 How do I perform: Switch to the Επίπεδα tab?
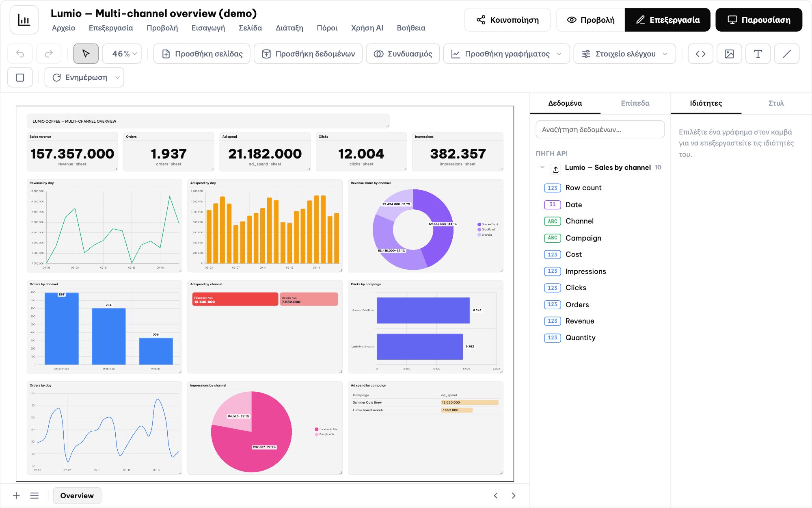(635, 103)
